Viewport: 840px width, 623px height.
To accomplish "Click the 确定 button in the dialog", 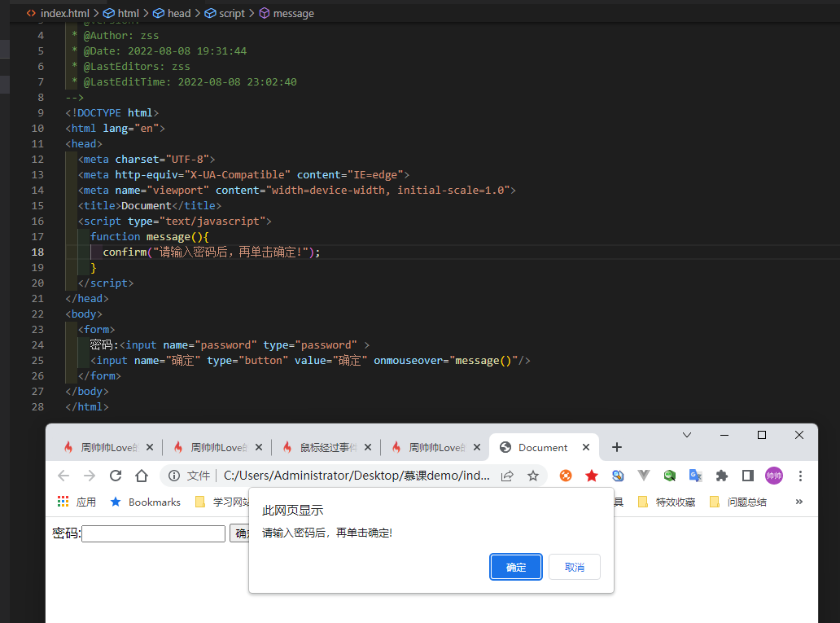I will 516,567.
